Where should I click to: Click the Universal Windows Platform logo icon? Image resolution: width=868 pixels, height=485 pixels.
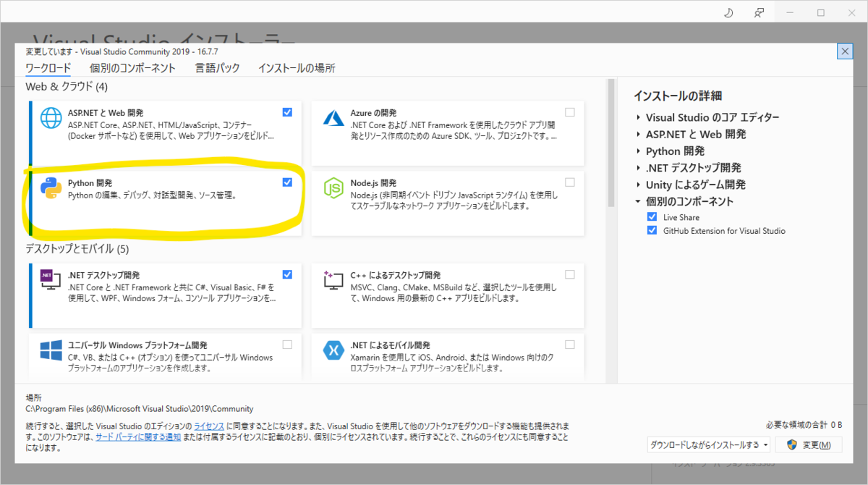coord(51,350)
